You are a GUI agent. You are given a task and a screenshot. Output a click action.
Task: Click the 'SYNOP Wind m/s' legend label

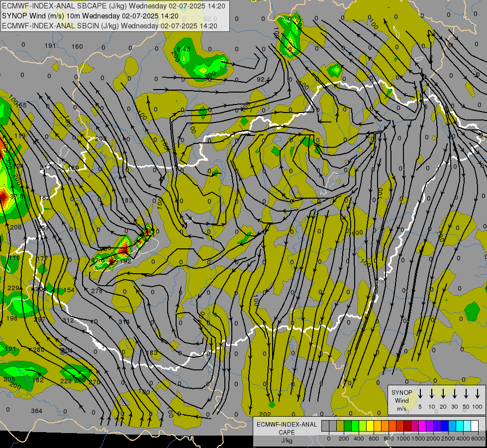click(401, 400)
